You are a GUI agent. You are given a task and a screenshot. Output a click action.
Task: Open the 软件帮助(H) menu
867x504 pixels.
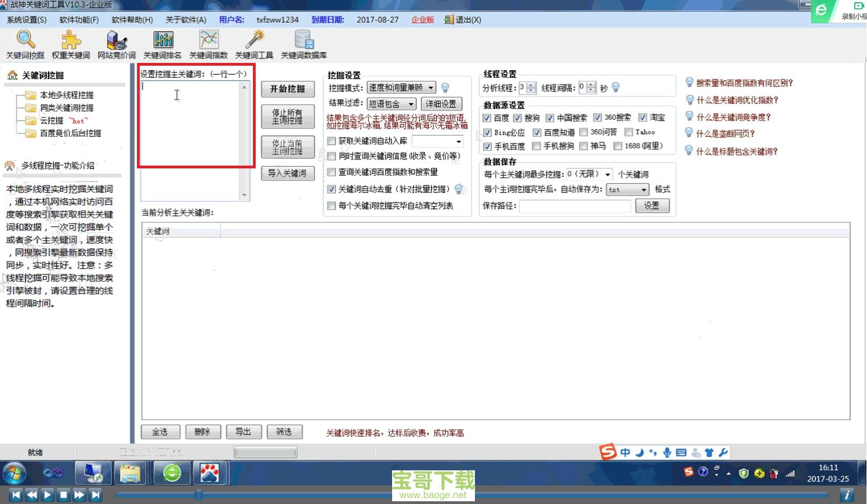(132, 20)
